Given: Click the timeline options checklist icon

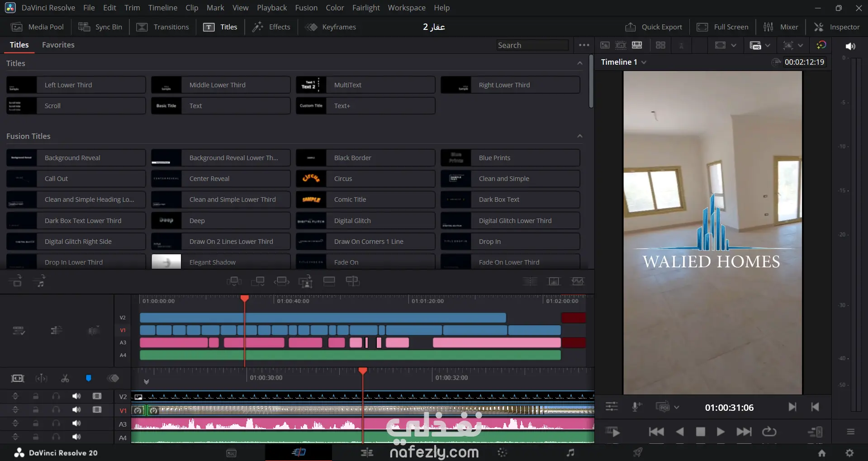Looking at the screenshot, I should [x=19, y=331].
